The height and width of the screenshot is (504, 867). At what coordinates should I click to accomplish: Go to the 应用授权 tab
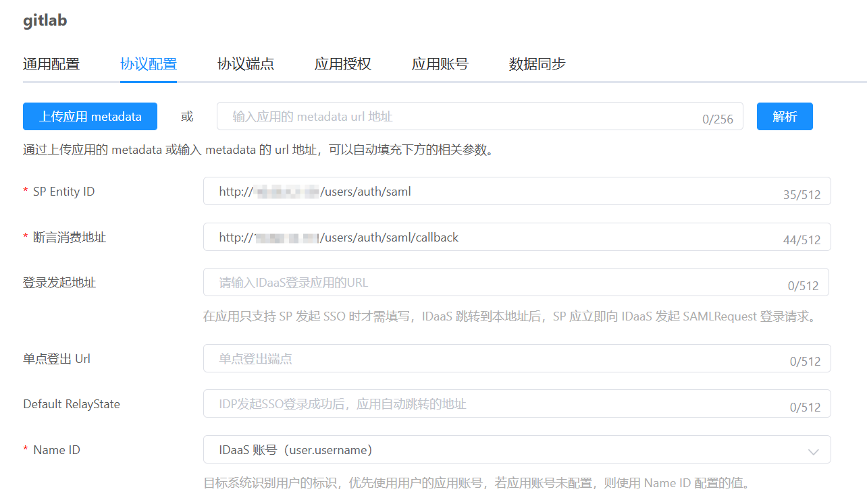point(343,64)
